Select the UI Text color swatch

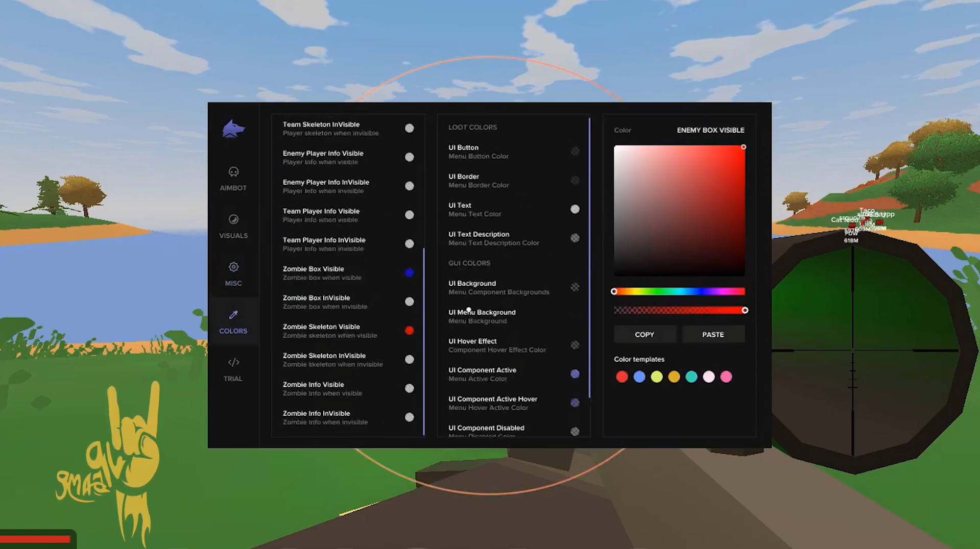point(575,209)
